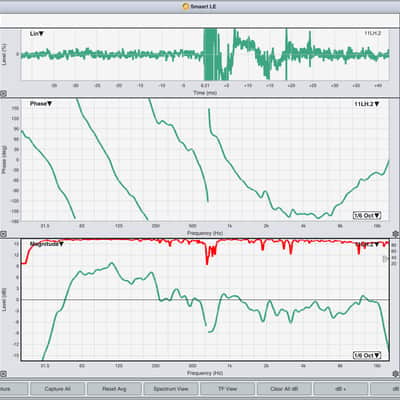This screenshot has width=400, height=400.
Task: Click the Clear All dB button
Action: [284, 389]
